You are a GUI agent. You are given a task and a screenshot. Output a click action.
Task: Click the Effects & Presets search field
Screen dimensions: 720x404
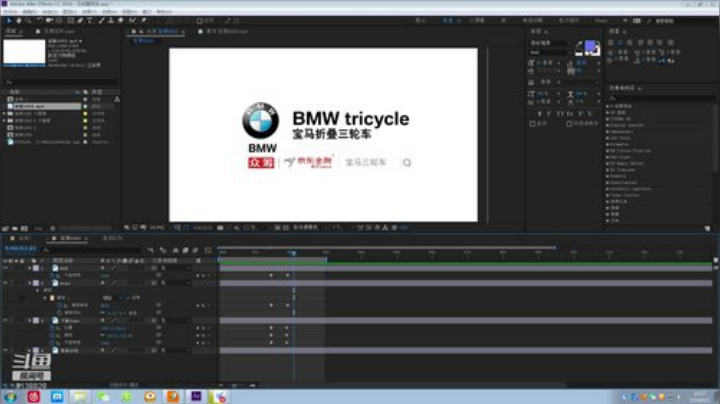661,98
